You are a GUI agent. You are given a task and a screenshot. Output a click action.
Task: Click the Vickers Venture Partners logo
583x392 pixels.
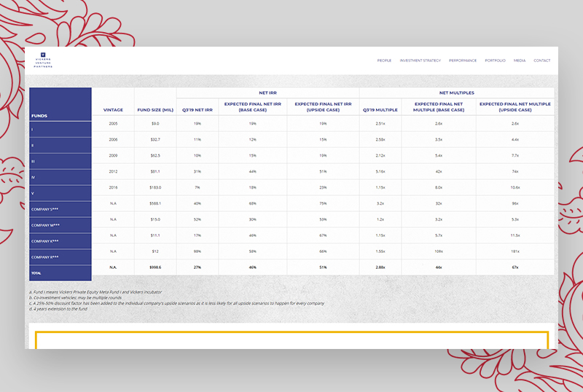42,60
